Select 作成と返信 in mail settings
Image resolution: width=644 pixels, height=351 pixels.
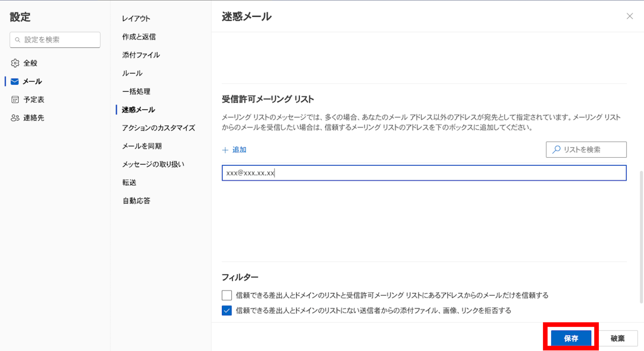[139, 37]
